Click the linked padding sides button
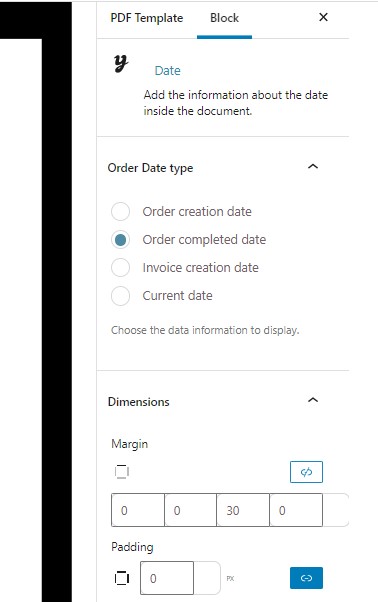The width and height of the screenshot is (378, 602). tap(306, 578)
